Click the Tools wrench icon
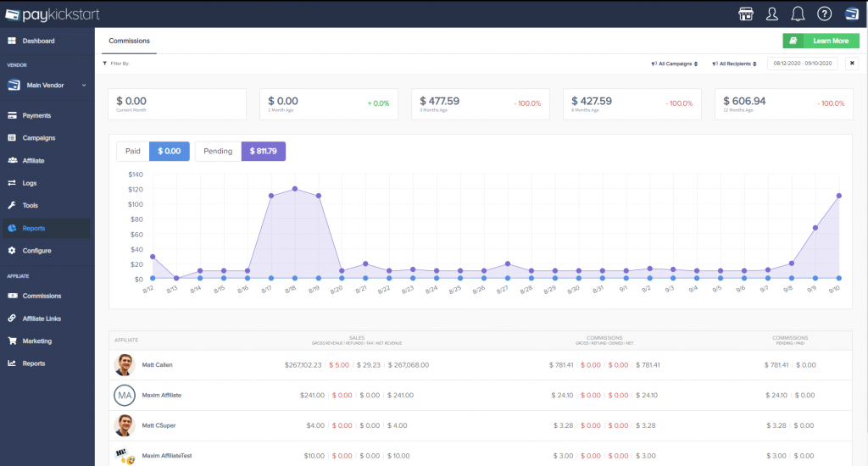 [x=12, y=206]
